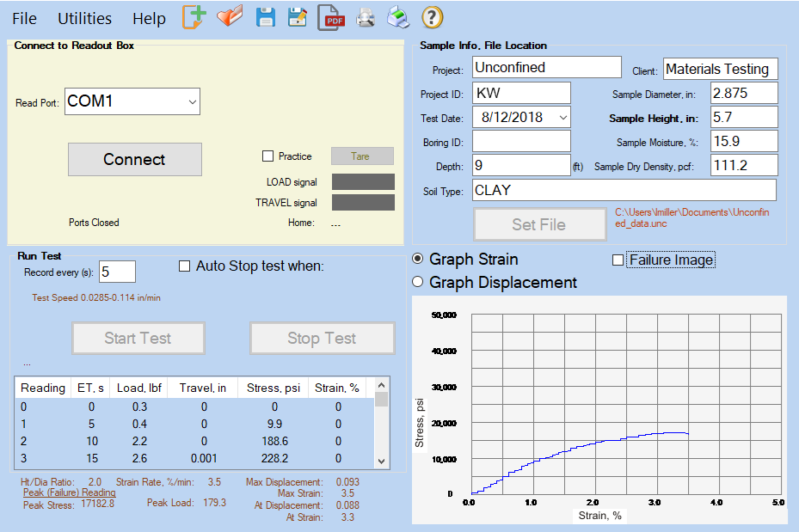
Task: Click the Peak Load value 179.3
Action: click(214, 503)
